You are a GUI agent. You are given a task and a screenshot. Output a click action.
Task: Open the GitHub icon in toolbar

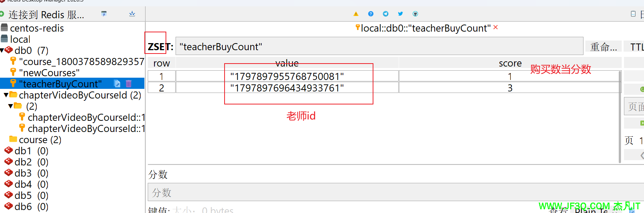415,14
